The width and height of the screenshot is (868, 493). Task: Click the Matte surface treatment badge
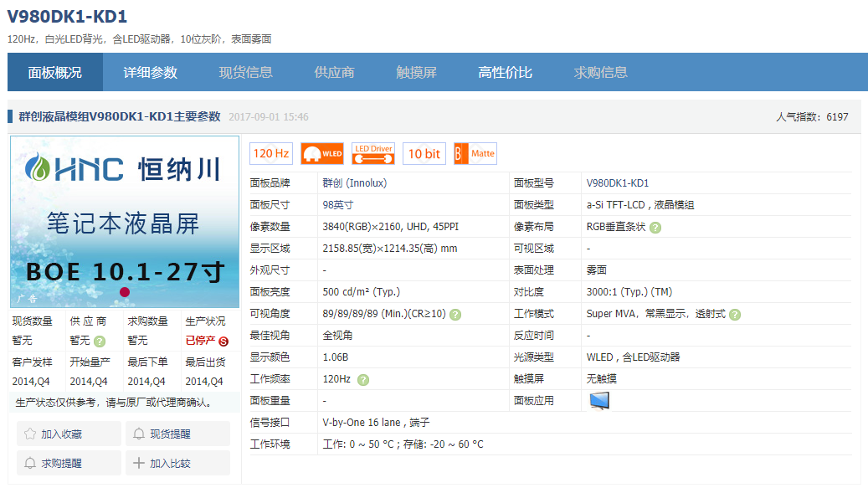click(475, 153)
